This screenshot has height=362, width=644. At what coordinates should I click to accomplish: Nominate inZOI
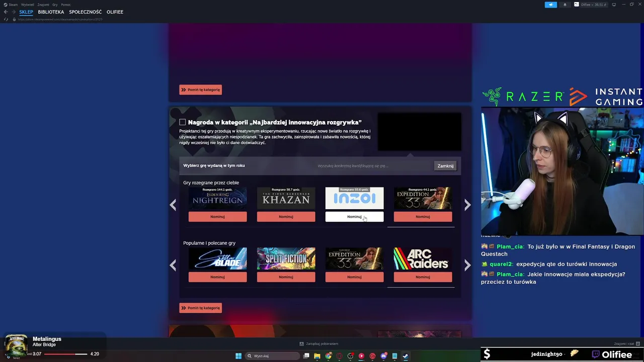pyautogui.click(x=354, y=217)
